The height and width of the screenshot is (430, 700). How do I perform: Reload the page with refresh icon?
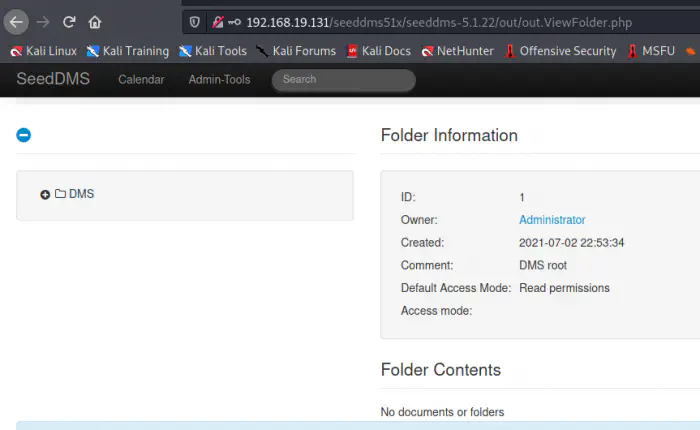(x=69, y=21)
